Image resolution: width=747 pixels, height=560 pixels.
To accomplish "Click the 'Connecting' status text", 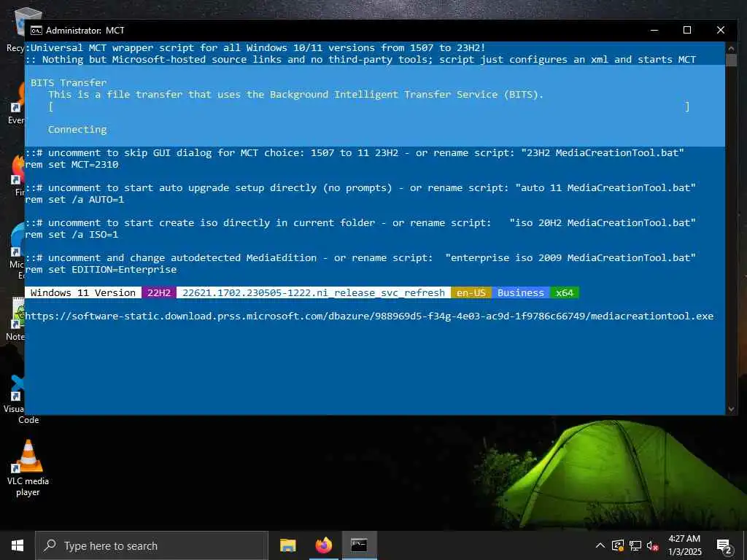I will coord(77,130).
